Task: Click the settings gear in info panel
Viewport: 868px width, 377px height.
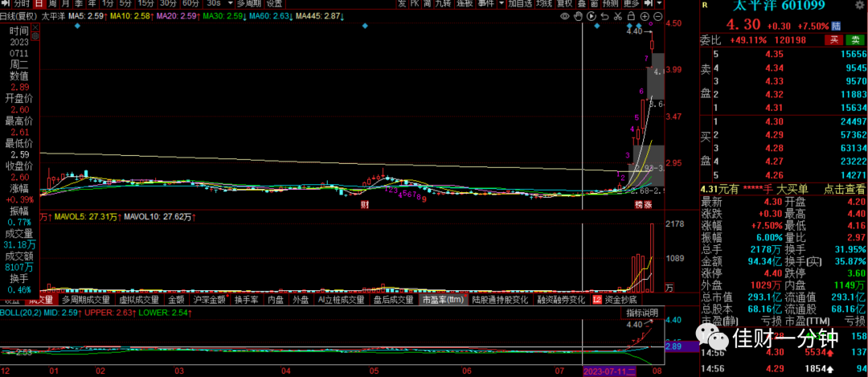Action: 35,36
